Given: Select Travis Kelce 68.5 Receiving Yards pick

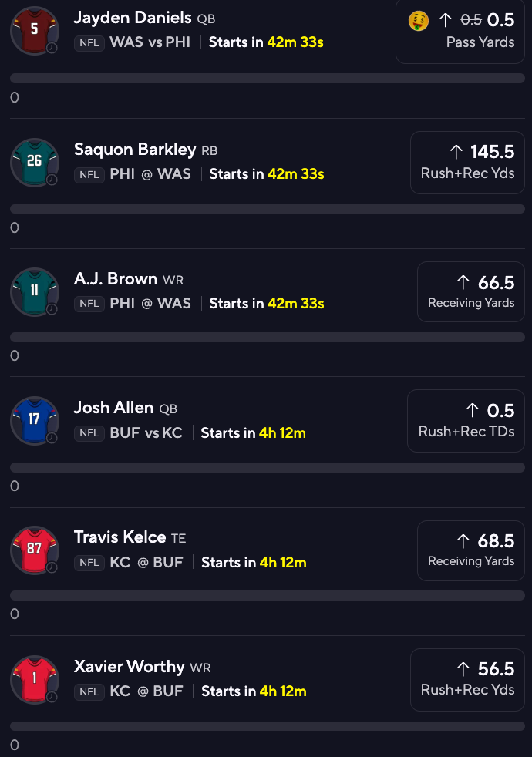Looking at the screenshot, I should (x=470, y=550).
